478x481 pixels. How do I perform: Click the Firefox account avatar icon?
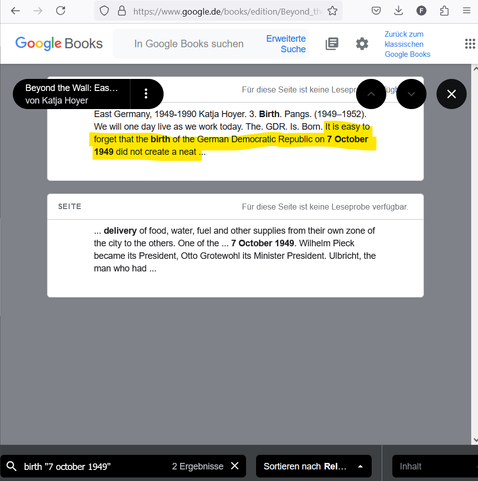(x=421, y=11)
